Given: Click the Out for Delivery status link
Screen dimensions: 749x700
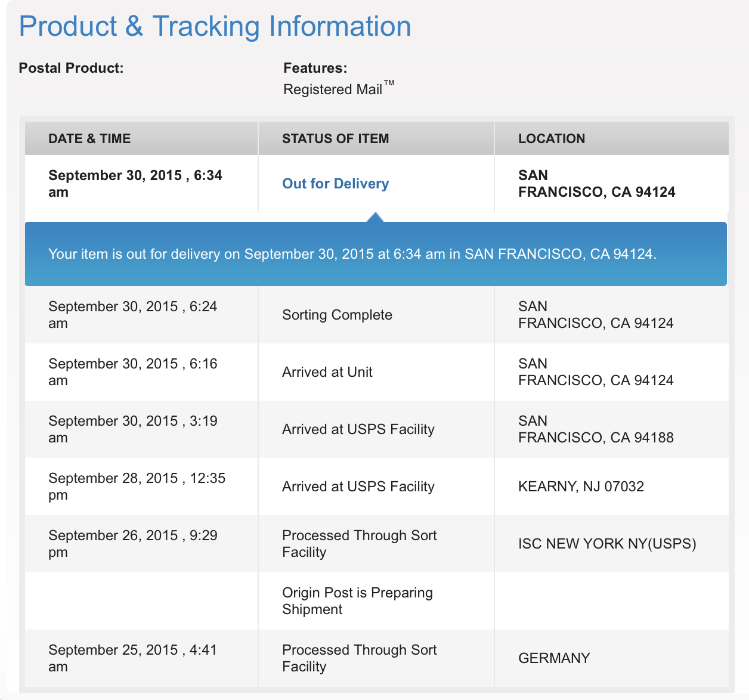Looking at the screenshot, I should click(335, 184).
